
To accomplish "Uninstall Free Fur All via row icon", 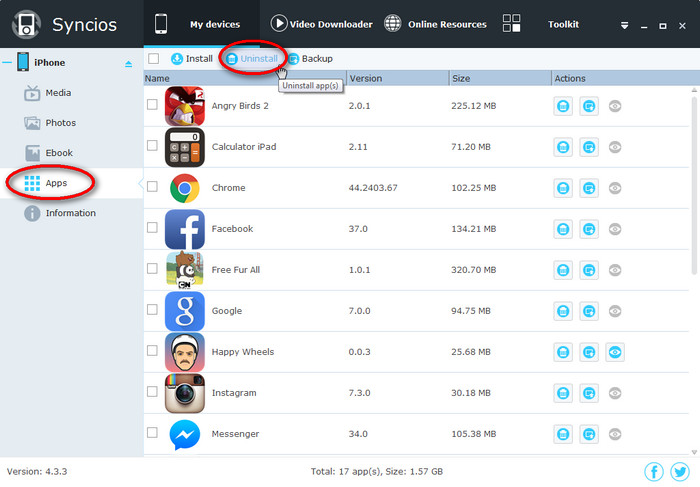I will tap(563, 270).
